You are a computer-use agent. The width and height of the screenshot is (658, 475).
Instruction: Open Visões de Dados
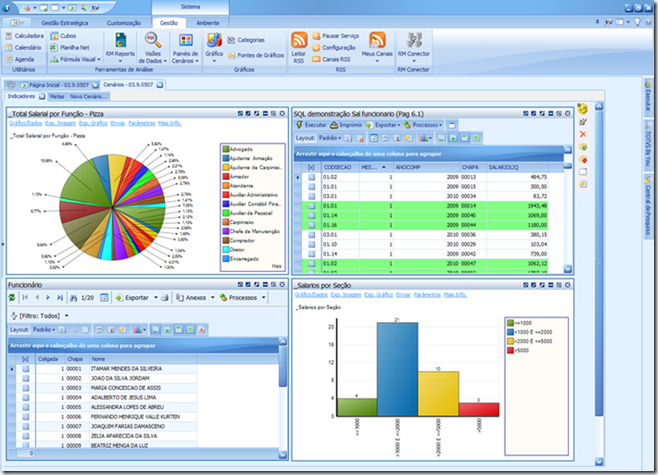coord(153,47)
